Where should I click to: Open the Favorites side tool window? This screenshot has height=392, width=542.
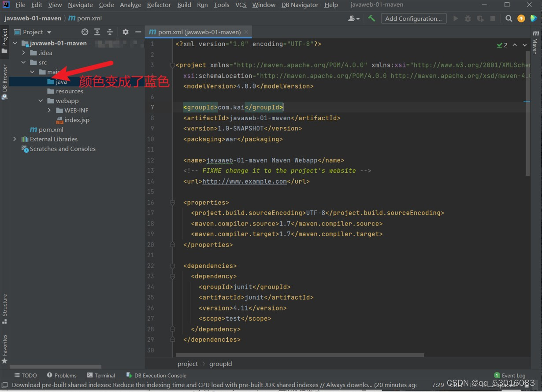[x=4, y=349]
